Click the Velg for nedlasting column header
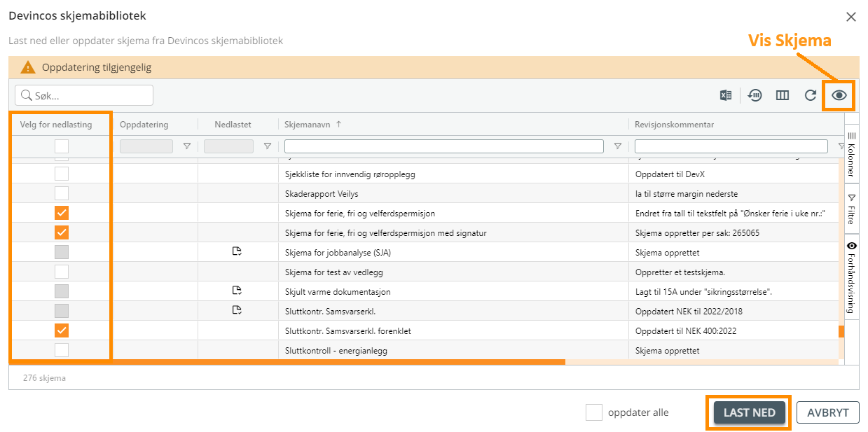The image size is (868, 432). coord(56,125)
